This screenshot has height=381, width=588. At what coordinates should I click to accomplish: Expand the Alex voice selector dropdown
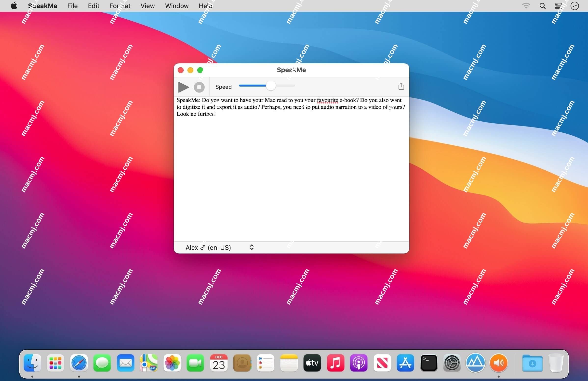pos(252,247)
